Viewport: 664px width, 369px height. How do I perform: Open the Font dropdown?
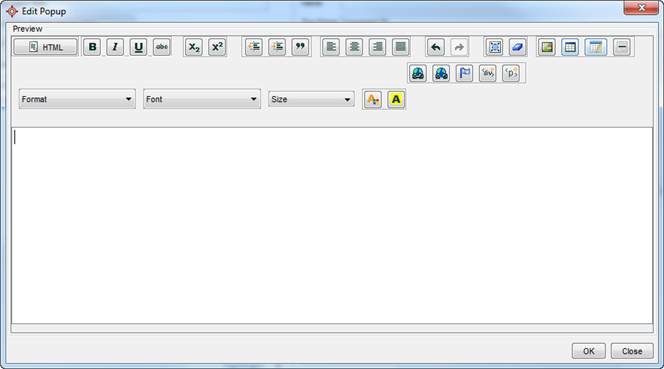pos(202,99)
